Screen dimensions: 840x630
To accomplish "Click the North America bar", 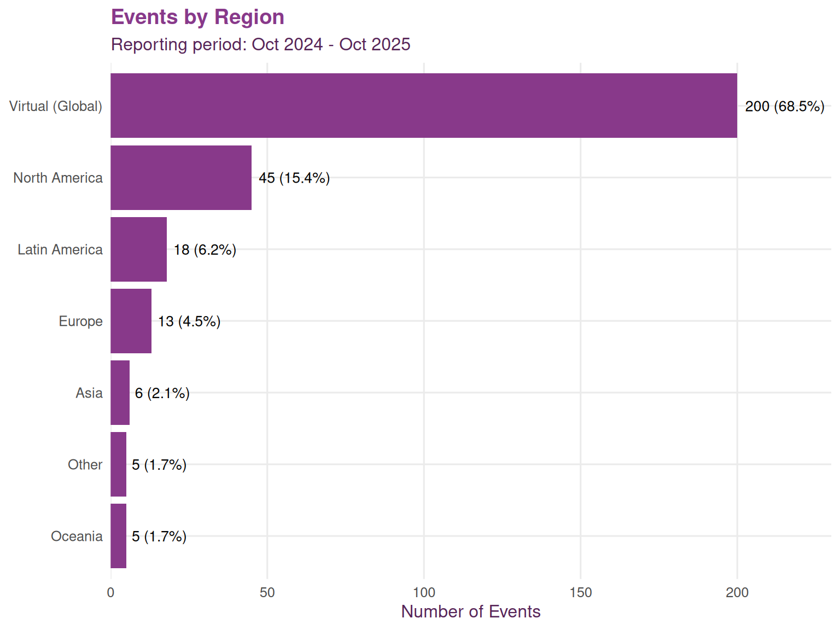I will (x=181, y=178).
